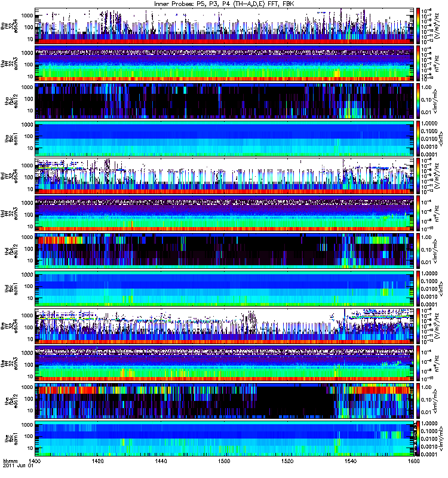Select the tha fff 32 edc34 spectrogram panel
Screen dimensions: 448x478
[x=225, y=26]
